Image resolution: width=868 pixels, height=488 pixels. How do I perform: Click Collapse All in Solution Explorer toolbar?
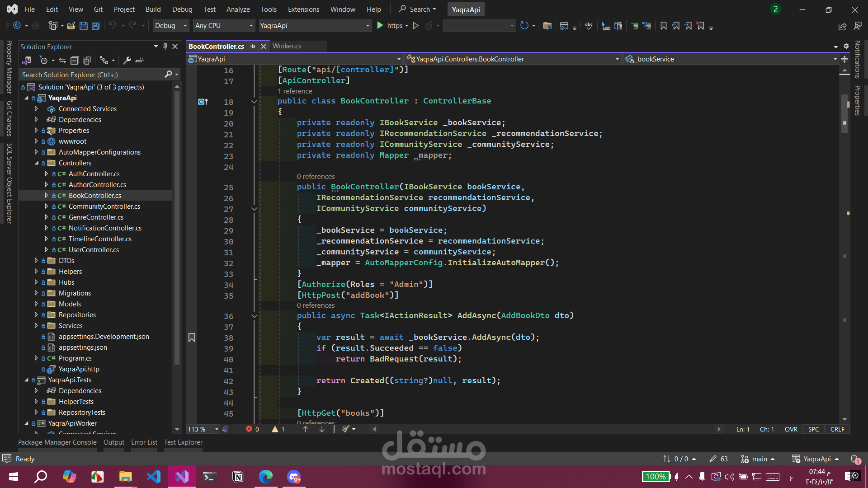pos(75,60)
